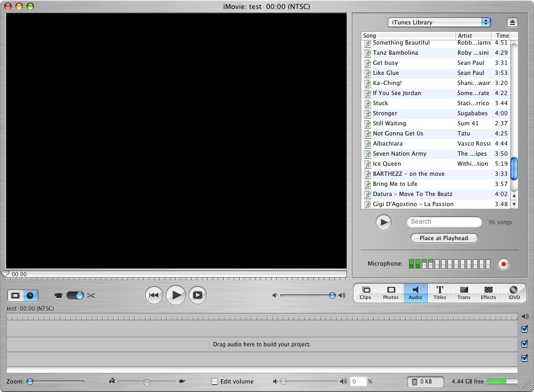534x392 pixels.
Task: Select the song Tanz Bambolina
Action: [x=436, y=53]
